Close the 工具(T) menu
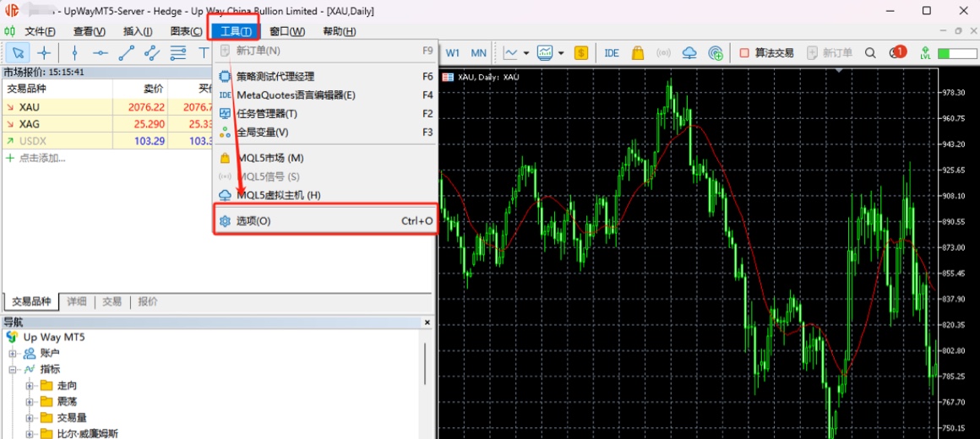The width and height of the screenshot is (980, 439). tap(234, 32)
